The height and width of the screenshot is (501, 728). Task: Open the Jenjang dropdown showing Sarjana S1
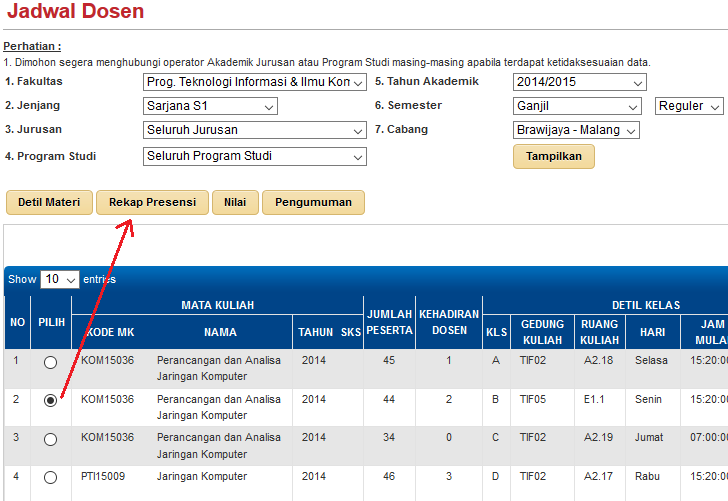[210, 106]
